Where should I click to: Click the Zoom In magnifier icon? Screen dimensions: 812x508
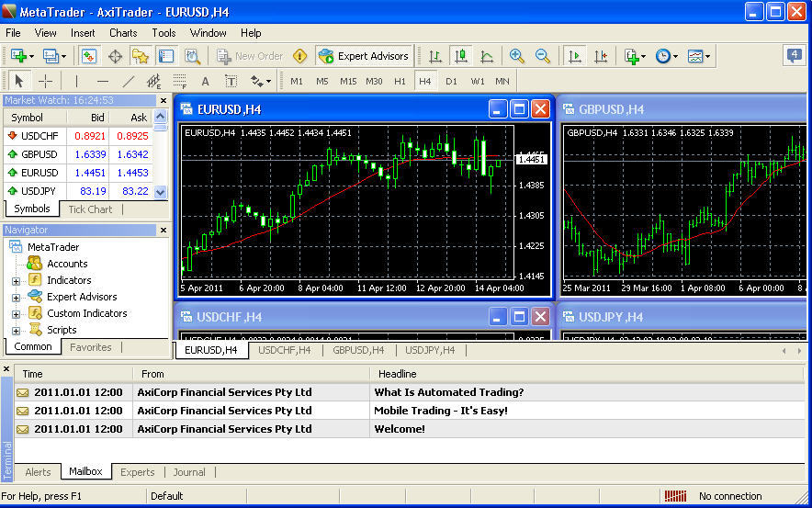point(516,56)
